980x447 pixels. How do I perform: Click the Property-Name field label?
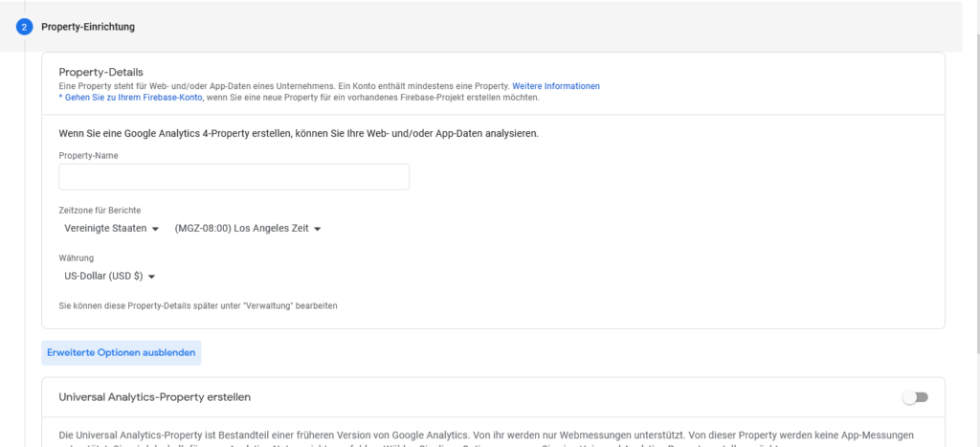pyautogui.click(x=88, y=156)
